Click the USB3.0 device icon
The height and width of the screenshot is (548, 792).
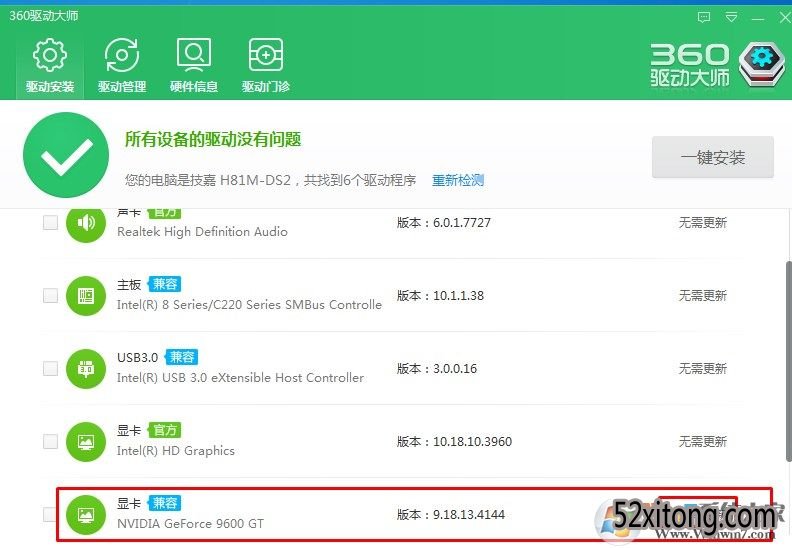(x=86, y=369)
